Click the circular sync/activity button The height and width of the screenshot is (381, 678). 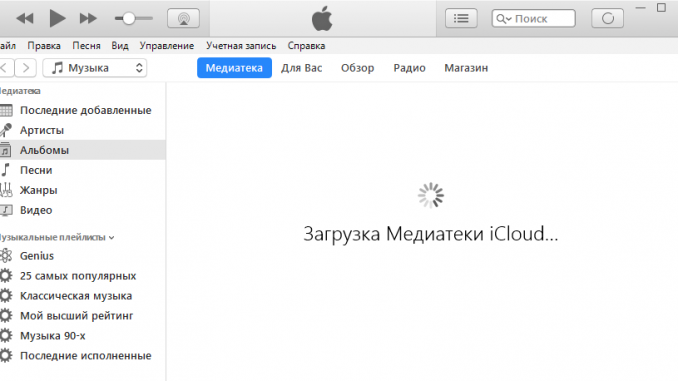point(608,19)
